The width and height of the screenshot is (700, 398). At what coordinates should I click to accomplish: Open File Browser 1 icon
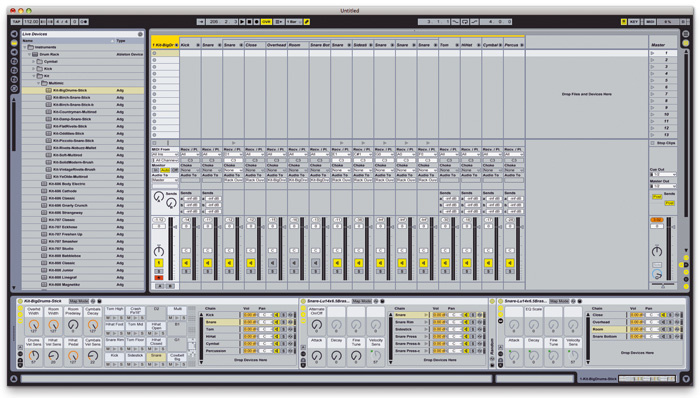pyautogui.click(x=14, y=61)
